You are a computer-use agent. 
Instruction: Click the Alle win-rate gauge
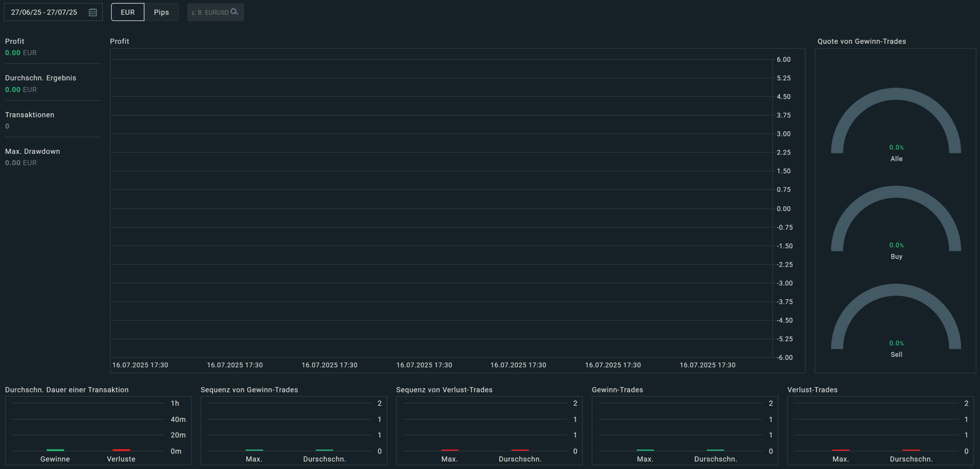(896, 121)
